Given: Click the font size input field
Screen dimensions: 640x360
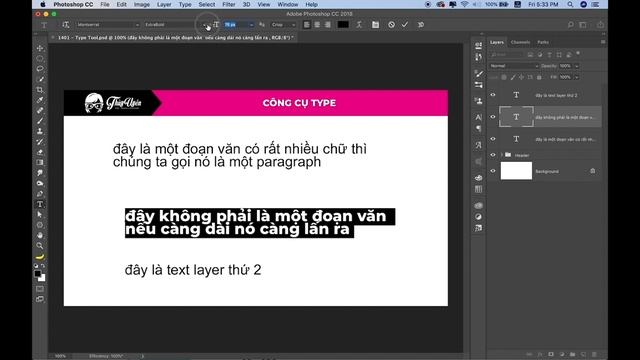Looking at the screenshot, I should pyautogui.click(x=236, y=25).
